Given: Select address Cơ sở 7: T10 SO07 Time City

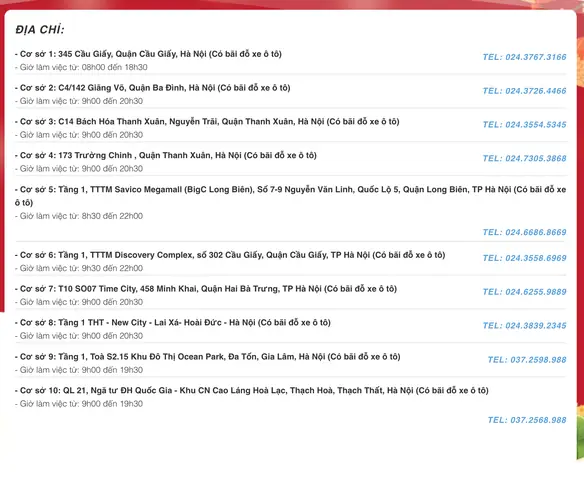Looking at the screenshot, I should tap(206, 289).
